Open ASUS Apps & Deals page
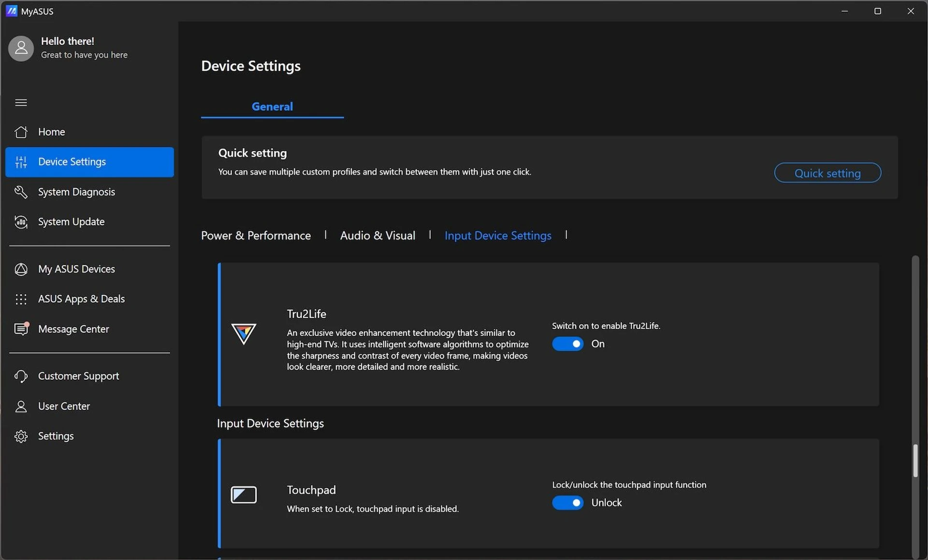Screen dimensions: 928x560 point(89,299)
